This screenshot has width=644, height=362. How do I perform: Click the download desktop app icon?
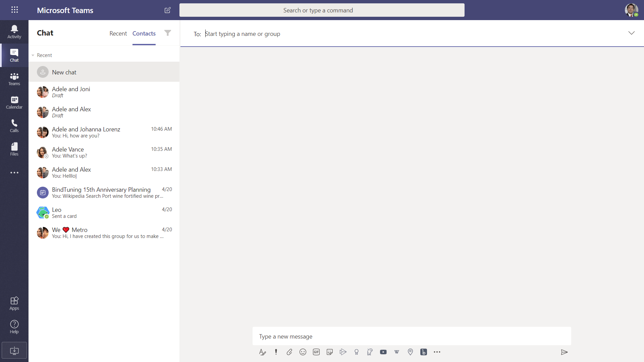pos(14,351)
